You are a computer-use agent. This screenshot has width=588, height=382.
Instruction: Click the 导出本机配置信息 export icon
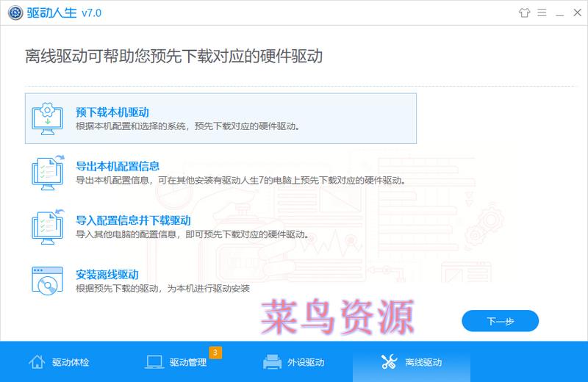click(48, 173)
